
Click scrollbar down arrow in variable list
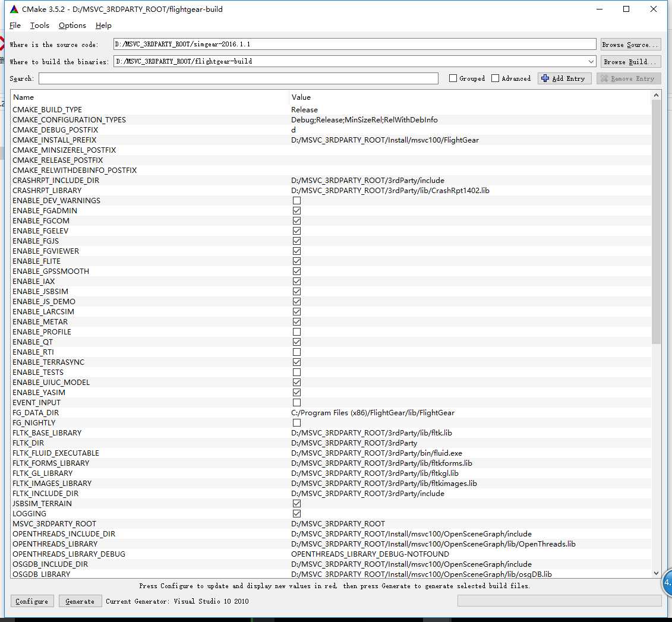[656, 573]
